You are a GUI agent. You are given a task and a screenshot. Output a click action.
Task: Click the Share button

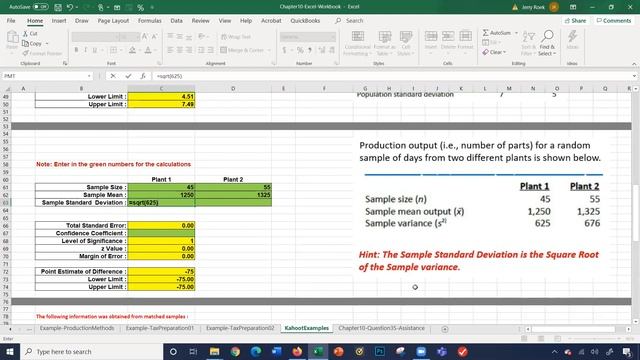575,20
